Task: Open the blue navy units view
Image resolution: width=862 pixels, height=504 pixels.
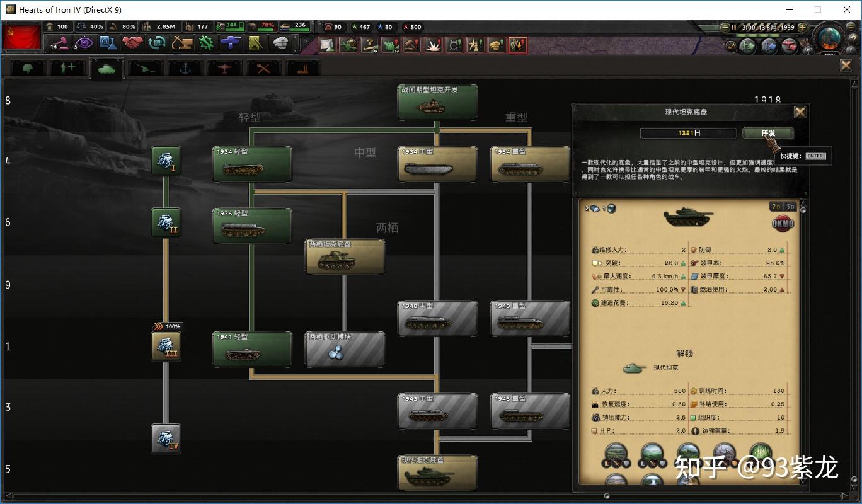Action: coord(768,45)
